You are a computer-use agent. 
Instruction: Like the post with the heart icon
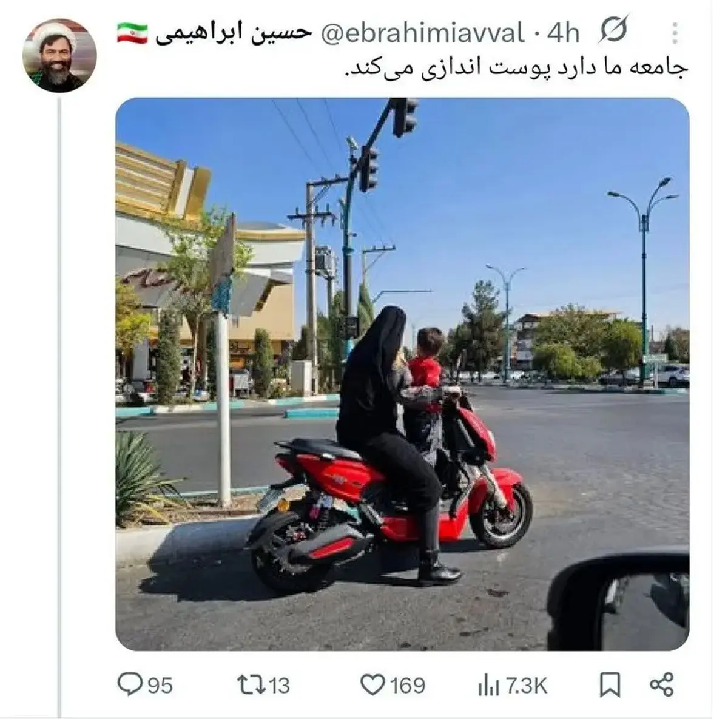coord(372,686)
